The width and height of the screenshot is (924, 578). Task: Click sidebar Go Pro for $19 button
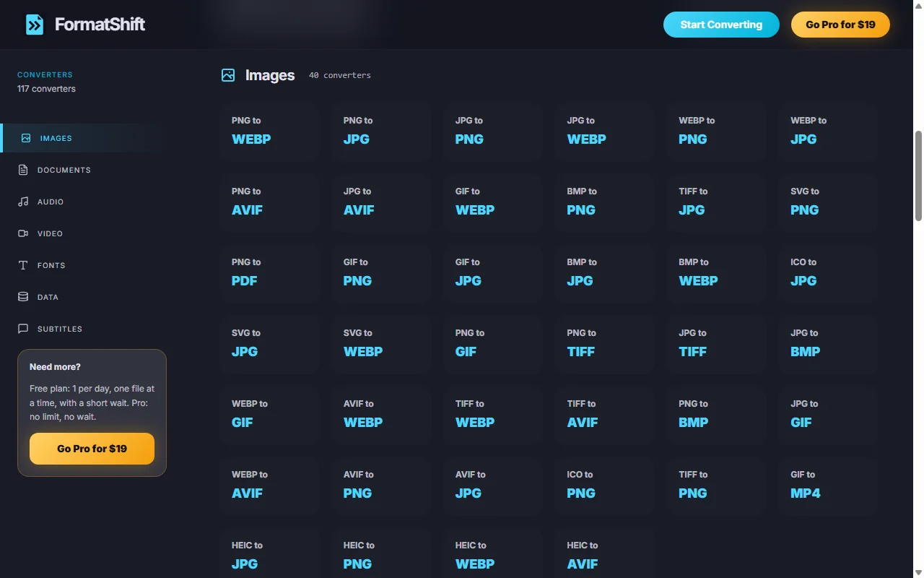(x=92, y=449)
